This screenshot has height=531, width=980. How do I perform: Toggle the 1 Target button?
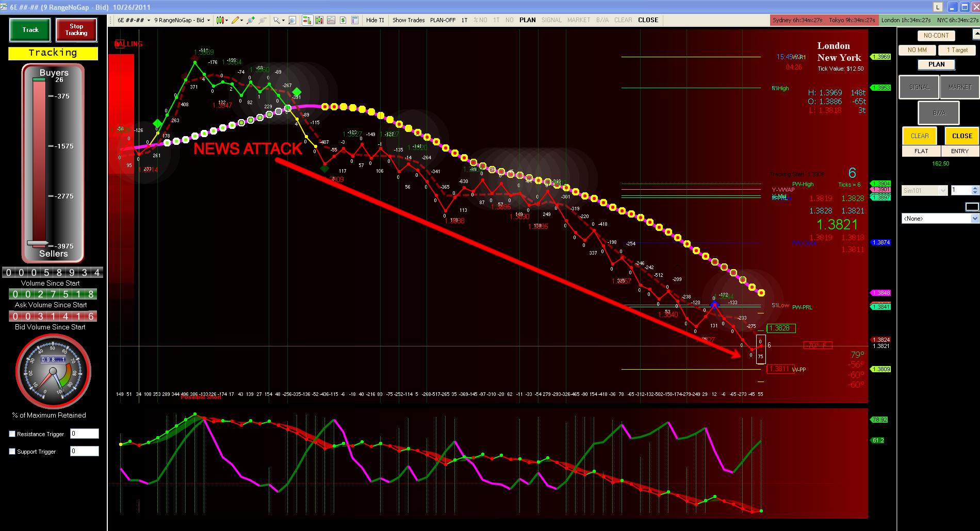pos(957,50)
